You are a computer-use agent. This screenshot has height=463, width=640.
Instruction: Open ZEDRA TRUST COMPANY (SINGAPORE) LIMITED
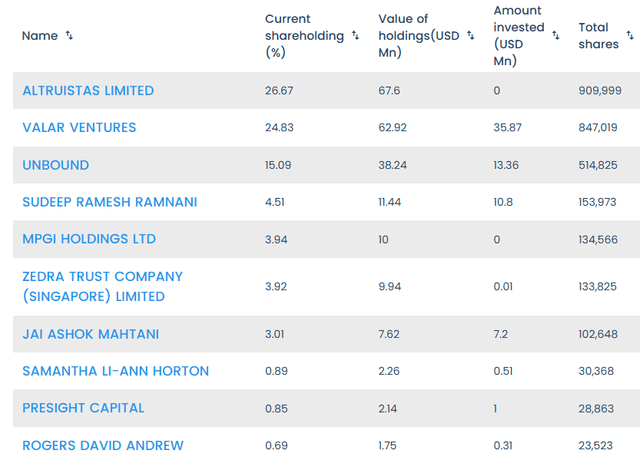click(102, 286)
